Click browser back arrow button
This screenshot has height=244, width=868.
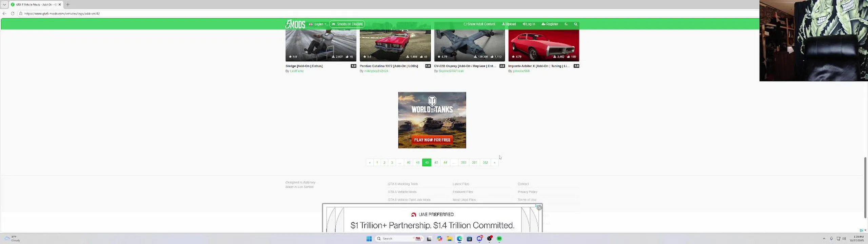coord(4,14)
